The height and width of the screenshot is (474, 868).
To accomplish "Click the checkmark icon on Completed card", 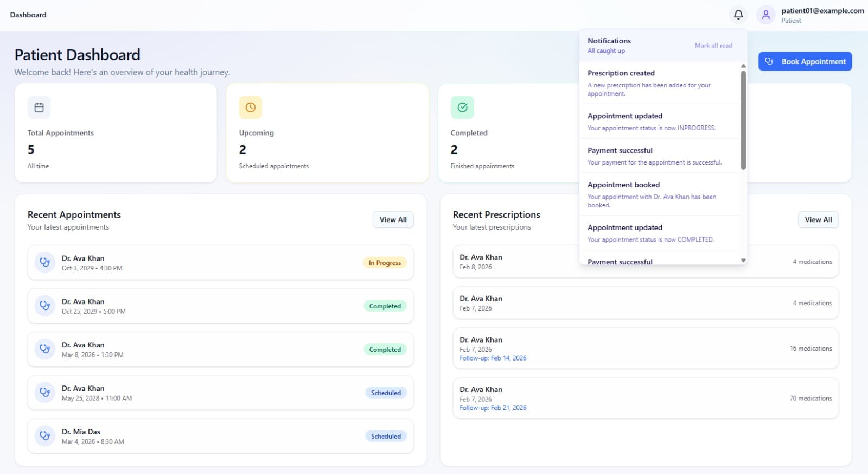I will click(x=462, y=108).
